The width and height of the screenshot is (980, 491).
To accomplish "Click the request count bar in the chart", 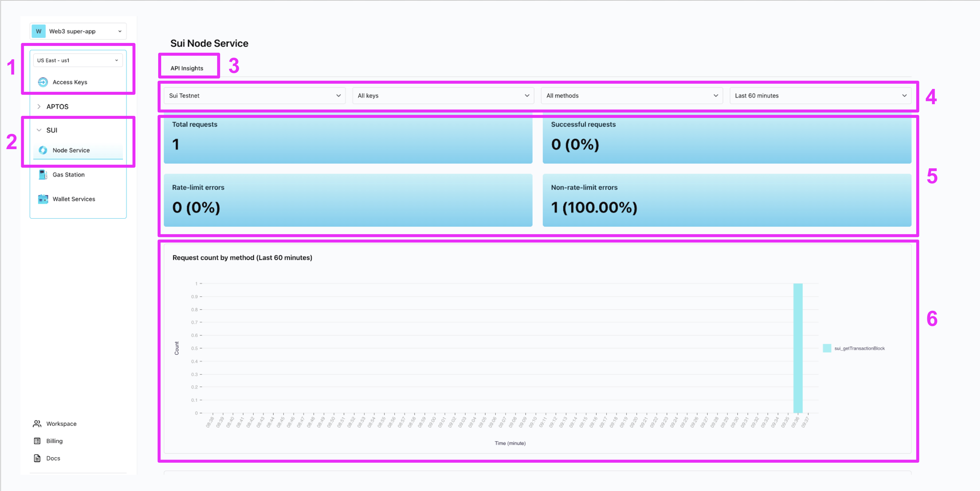I will 798,348.
